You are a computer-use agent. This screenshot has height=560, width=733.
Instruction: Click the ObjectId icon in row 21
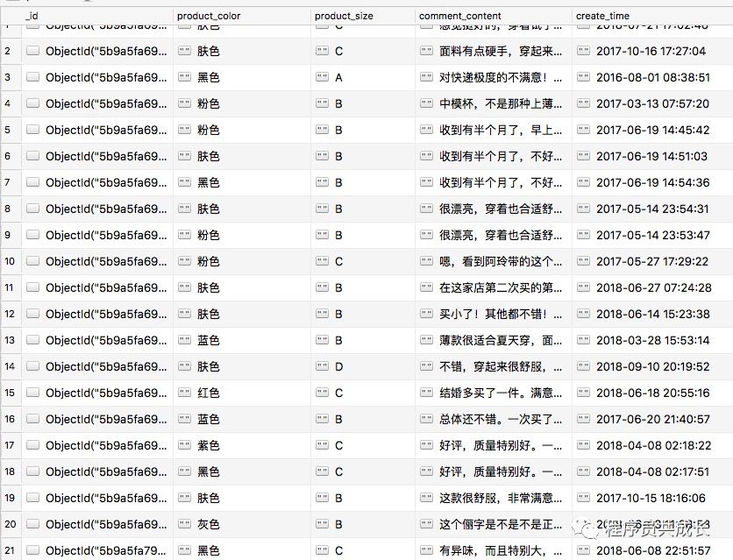tap(32, 550)
